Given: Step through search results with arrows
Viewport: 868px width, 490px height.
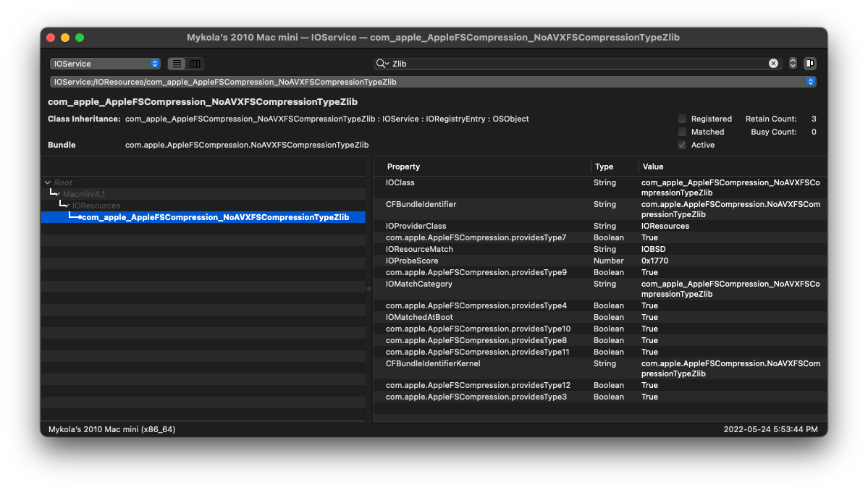Looking at the screenshot, I should [793, 64].
